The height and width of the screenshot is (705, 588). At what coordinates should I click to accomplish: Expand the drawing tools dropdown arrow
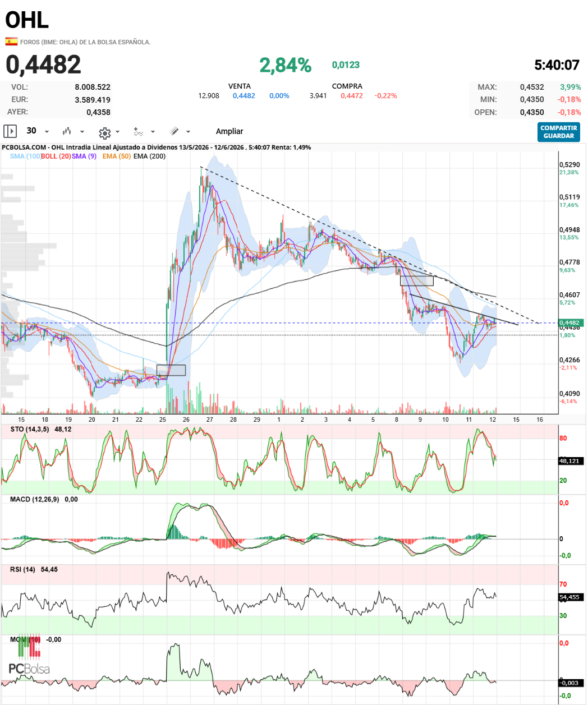click(x=188, y=132)
